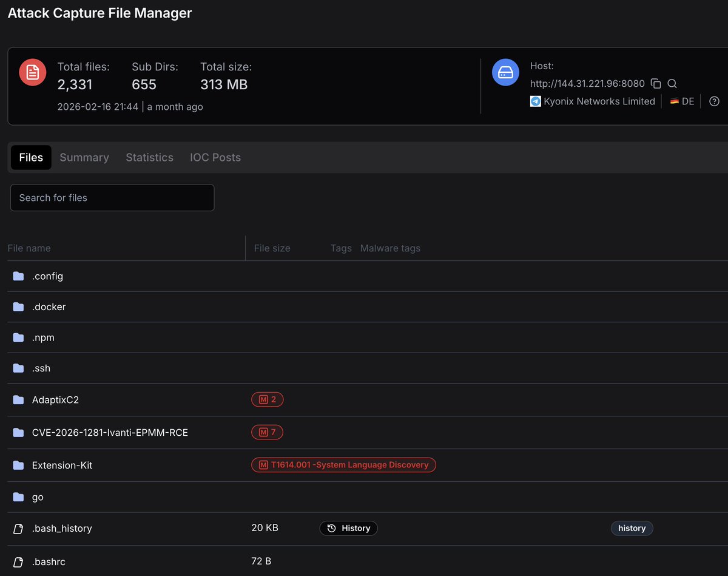Click the CVE-2026-1281-Ivanti-EPMM-RCE folder icon
The width and height of the screenshot is (728, 576).
(x=18, y=433)
